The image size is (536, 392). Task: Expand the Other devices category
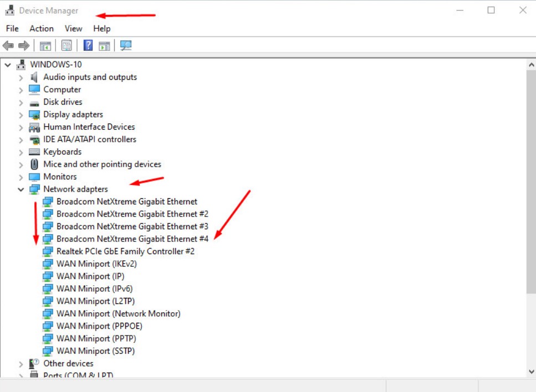pos(21,364)
